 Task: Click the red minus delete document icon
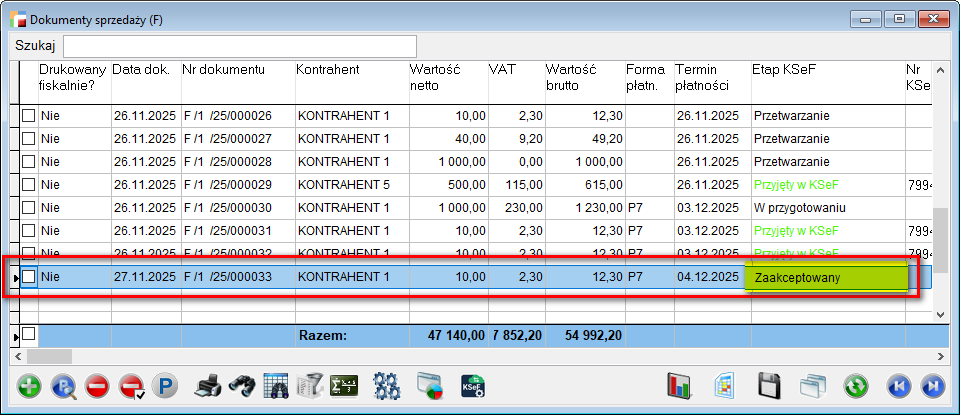pos(97,386)
